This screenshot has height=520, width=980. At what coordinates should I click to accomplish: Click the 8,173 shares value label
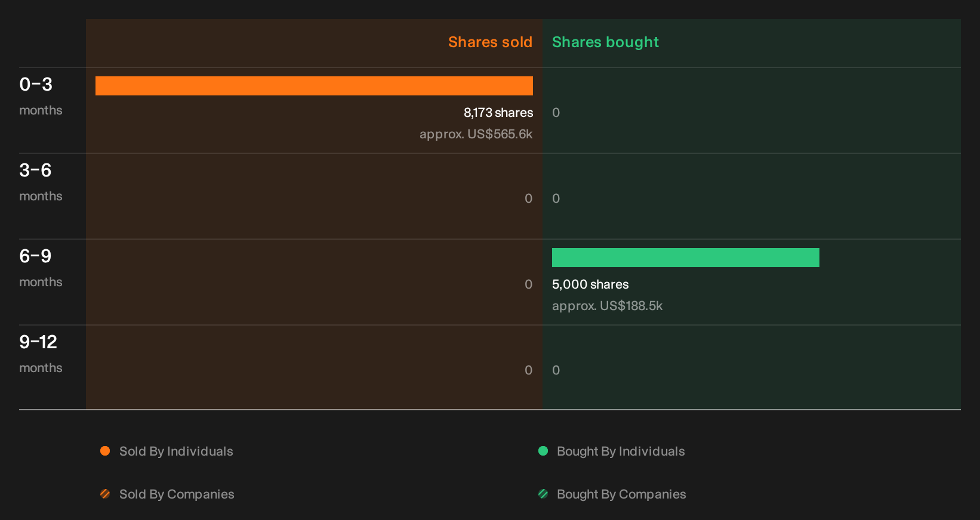498,113
